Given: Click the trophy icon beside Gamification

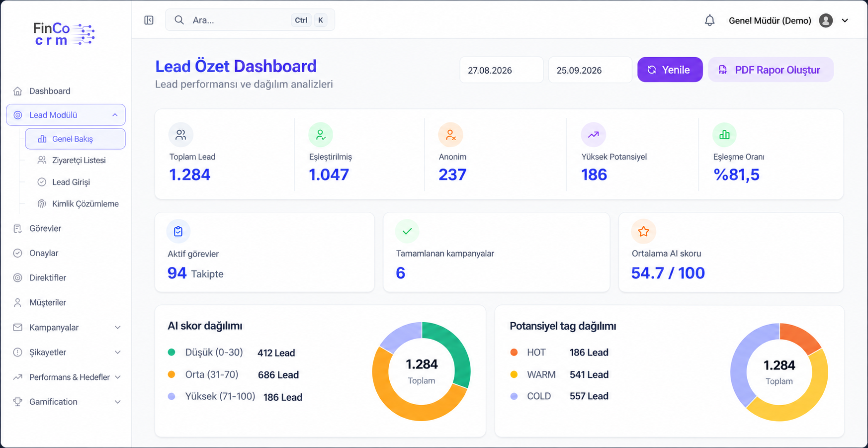Looking at the screenshot, I should 18,402.
